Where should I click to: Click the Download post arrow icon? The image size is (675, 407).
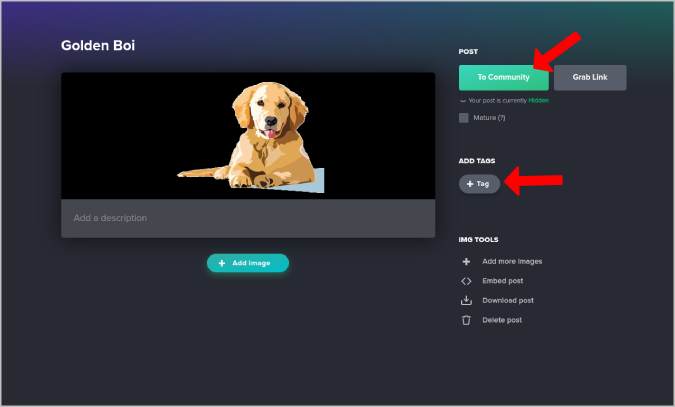[x=466, y=300]
